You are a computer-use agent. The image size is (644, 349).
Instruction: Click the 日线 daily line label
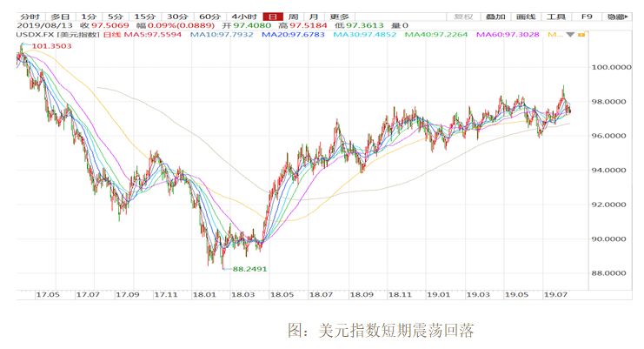(x=112, y=35)
